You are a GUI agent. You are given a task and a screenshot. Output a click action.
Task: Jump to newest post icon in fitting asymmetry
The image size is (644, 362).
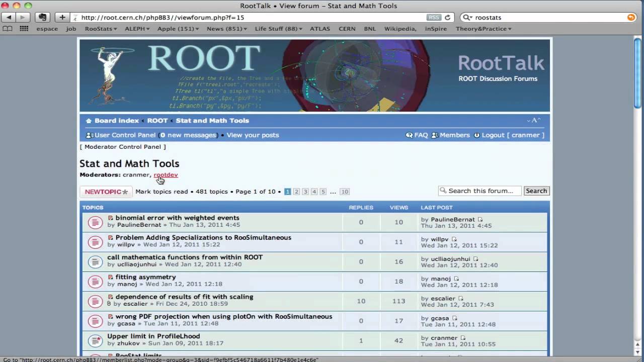pos(110,277)
